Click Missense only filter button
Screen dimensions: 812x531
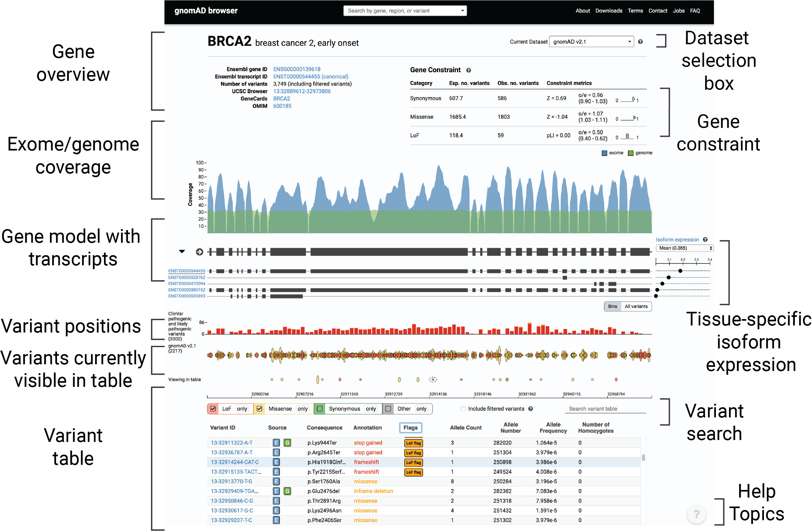pos(302,409)
